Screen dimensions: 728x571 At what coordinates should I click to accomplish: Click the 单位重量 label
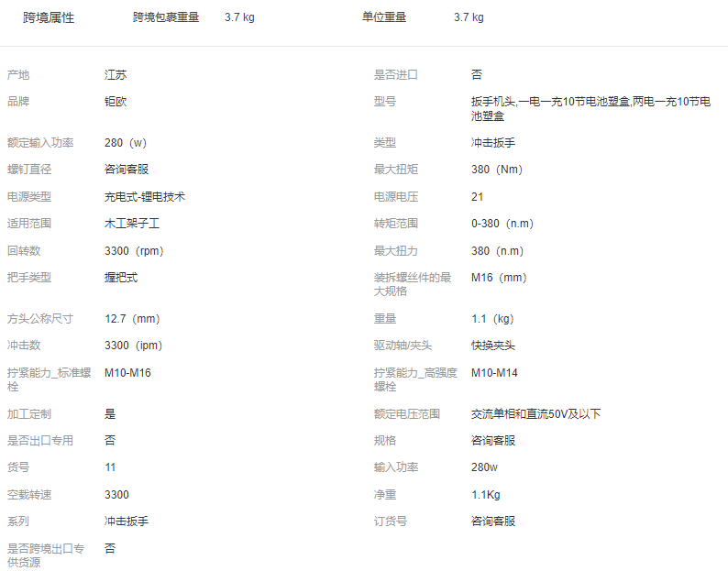click(x=384, y=17)
